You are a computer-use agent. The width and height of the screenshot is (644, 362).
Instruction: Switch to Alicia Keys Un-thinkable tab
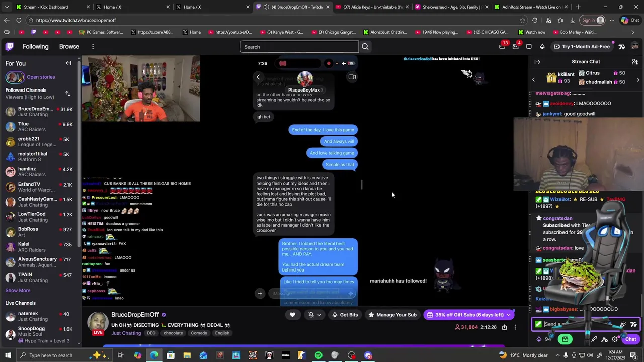click(x=372, y=7)
